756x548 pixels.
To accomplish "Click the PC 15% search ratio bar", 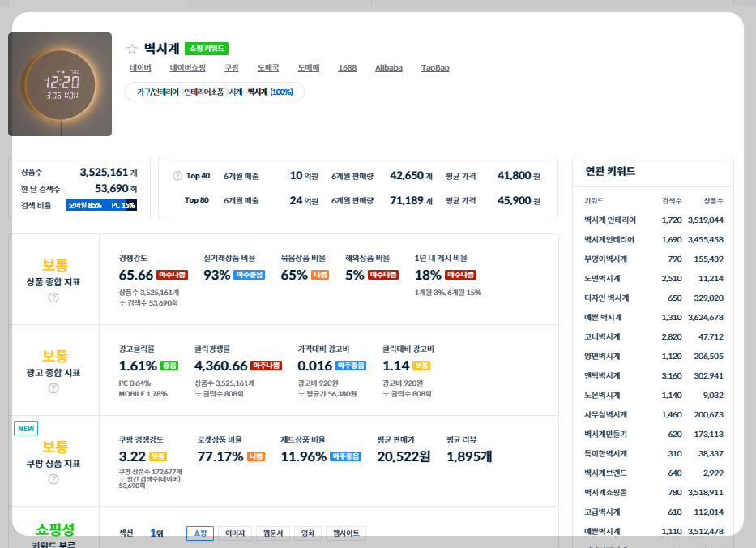I will tap(122, 205).
